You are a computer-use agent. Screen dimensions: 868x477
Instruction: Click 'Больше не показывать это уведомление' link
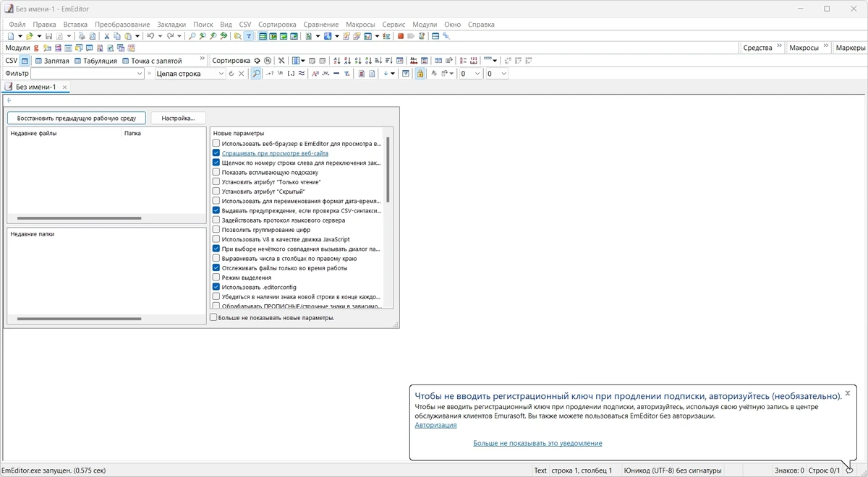coord(537,443)
